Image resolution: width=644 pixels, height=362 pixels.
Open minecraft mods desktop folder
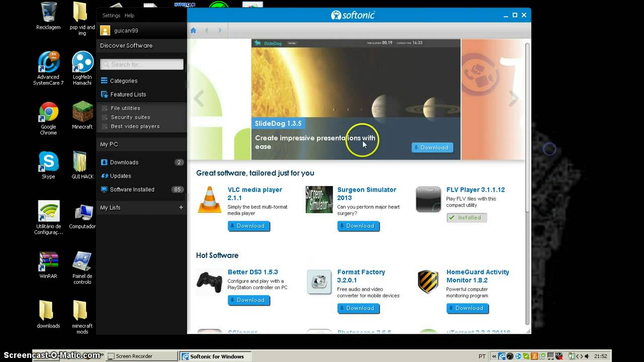[83, 317]
